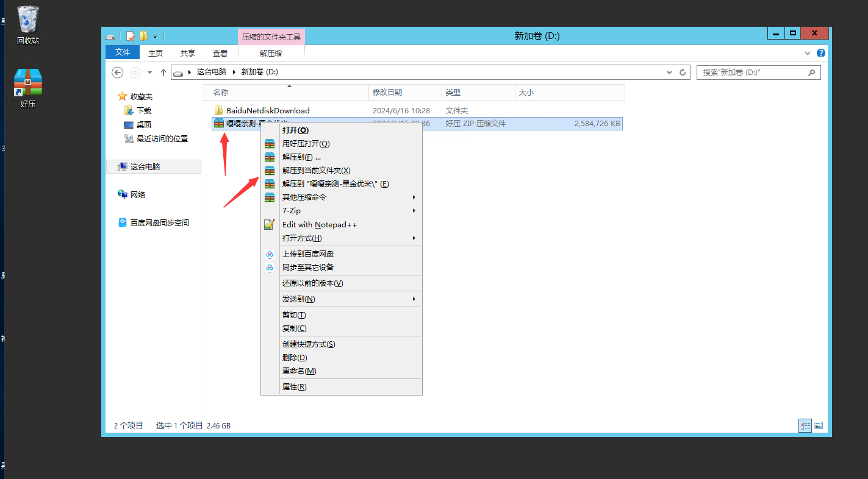Sort files by the 名称 column header
This screenshot has width=868, height=479.
287,92
